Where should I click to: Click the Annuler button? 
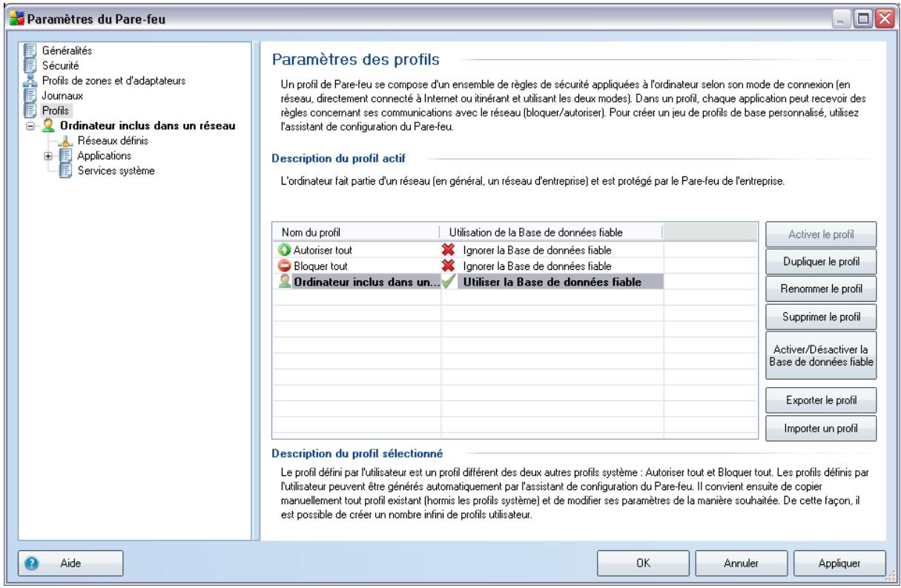[x=740, y=563]
